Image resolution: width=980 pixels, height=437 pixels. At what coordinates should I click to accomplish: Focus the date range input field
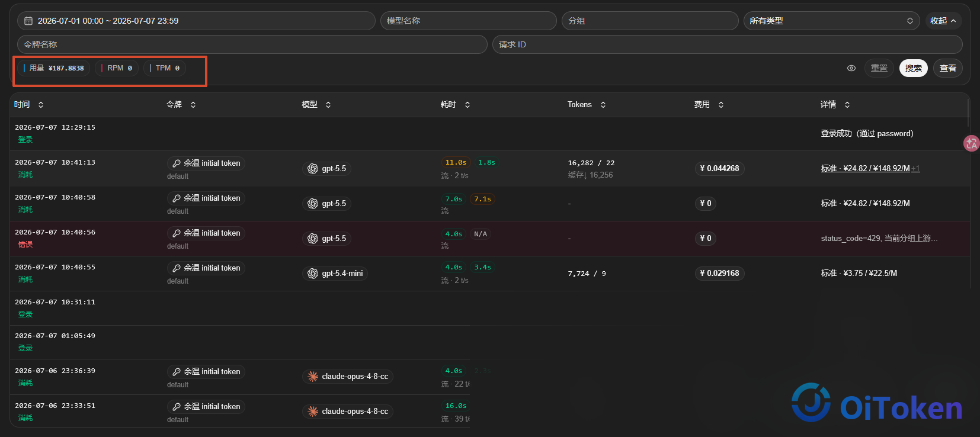tap(196, 21)
